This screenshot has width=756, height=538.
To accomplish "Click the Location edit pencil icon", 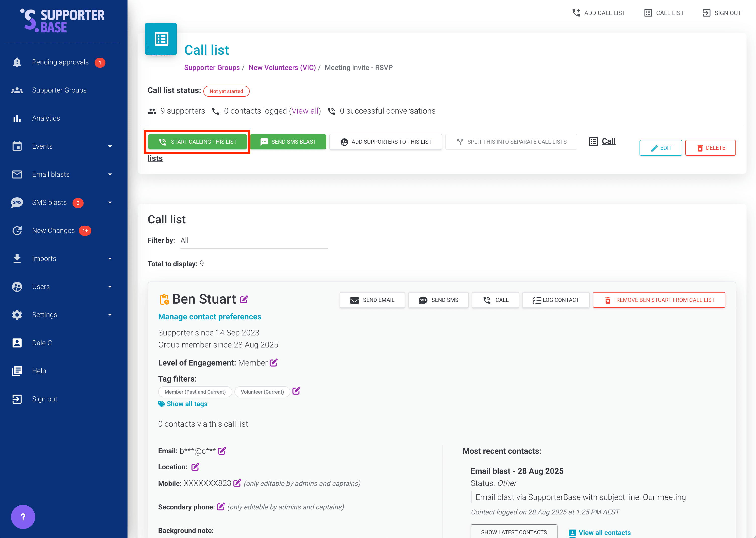I will [195, 467].
